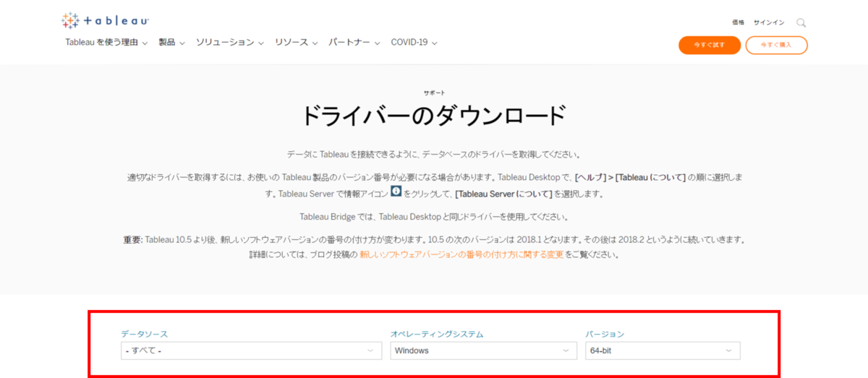Click the 今すぐ試す button
The image size is (868, 378).
click(x=710, y=45)
